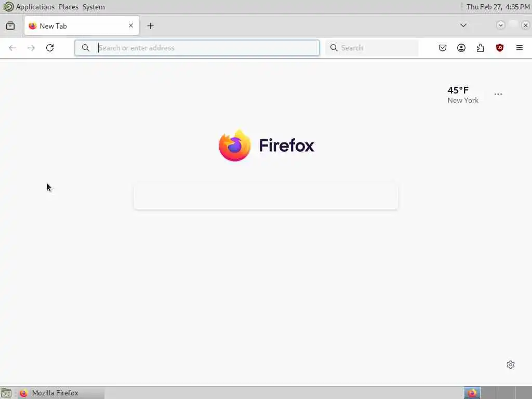Open the Save to Pocket icon

click(443, 48)
